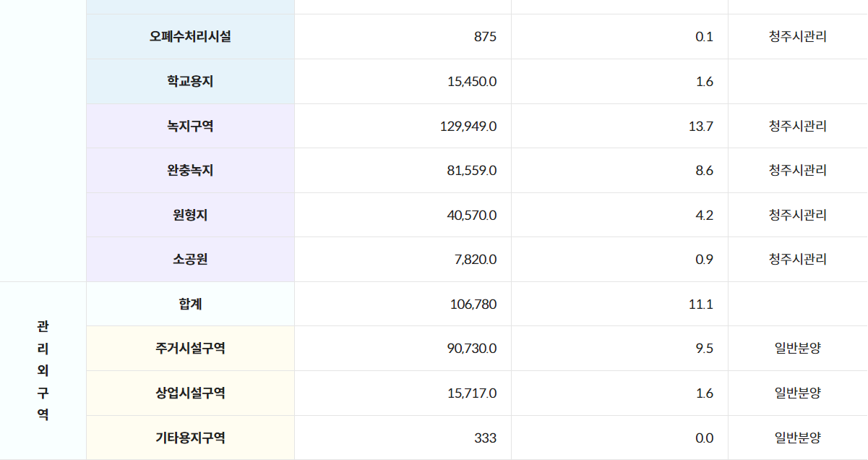Click the 106,780 total area cell
The image size is (868, 460).
coord(473,304)
